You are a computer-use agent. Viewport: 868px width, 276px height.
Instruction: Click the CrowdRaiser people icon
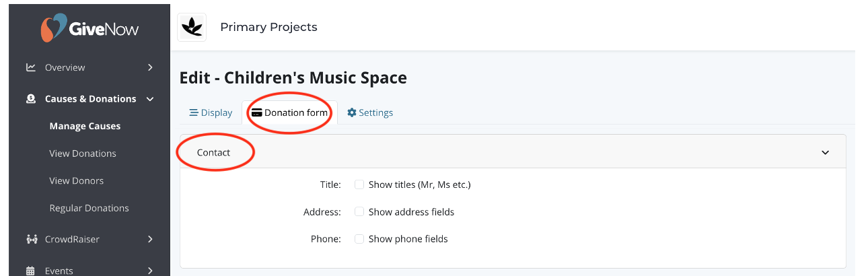pyautogui.click(x=31, y=239)
